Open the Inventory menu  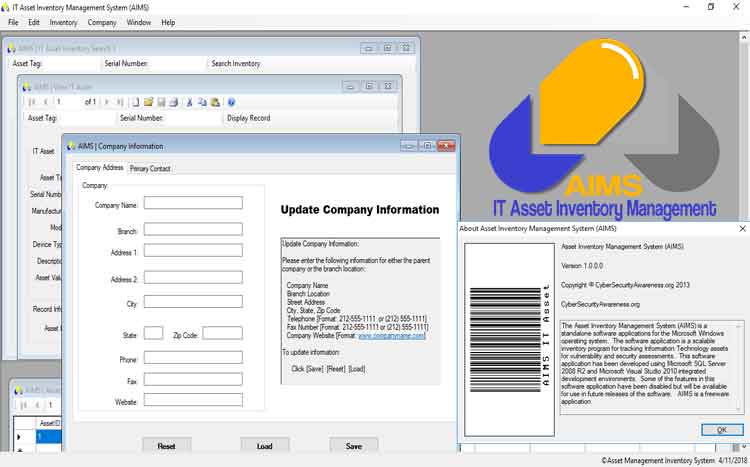(63, 22)
